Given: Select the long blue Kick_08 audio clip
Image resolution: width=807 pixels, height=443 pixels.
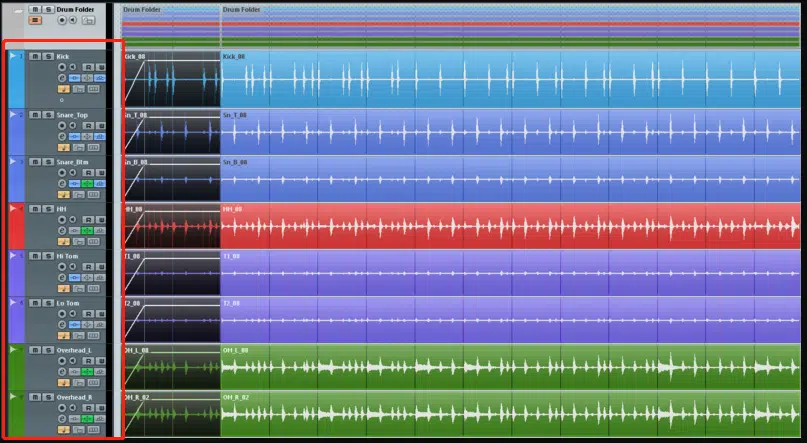Looking at the screenshot, I should click(511, 79).
